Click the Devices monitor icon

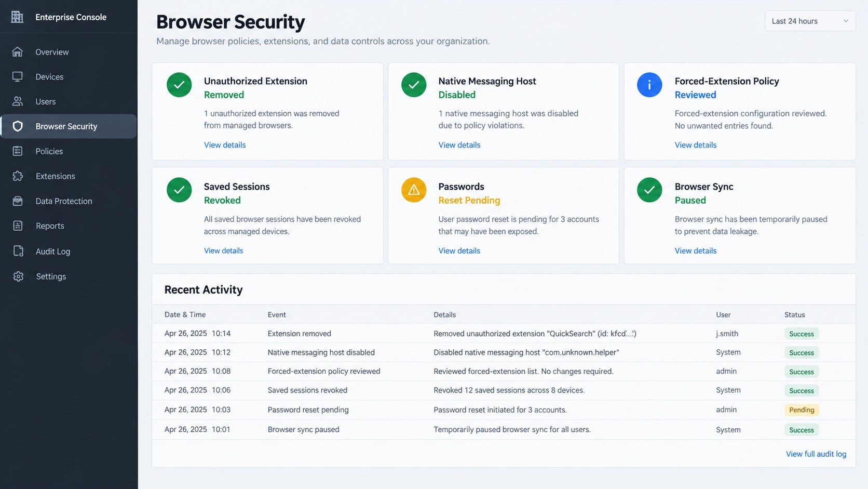tap(18, 77)
